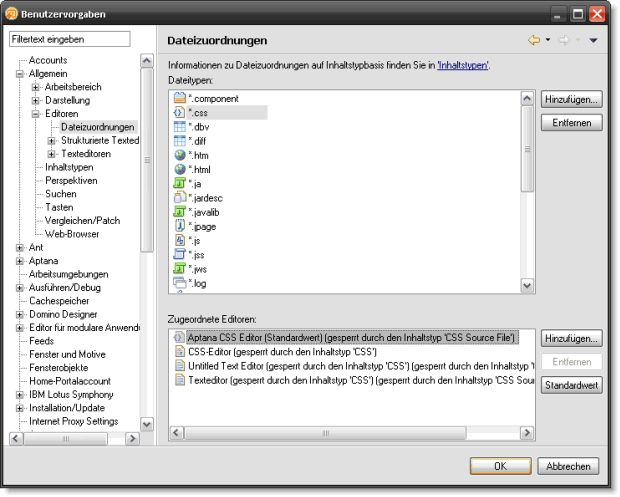Click the Dateitypen list scroll-down arrow
Viewport: 620px width, 497px height.
click(527, 285)
